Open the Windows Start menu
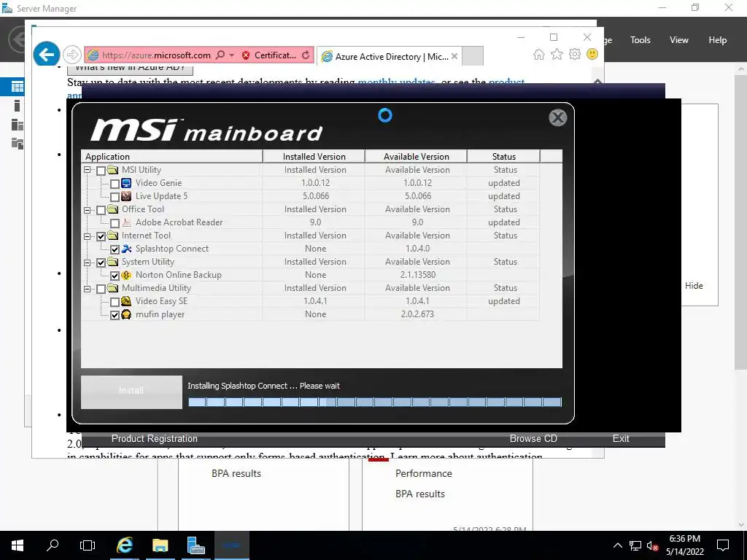 (18, 545)
